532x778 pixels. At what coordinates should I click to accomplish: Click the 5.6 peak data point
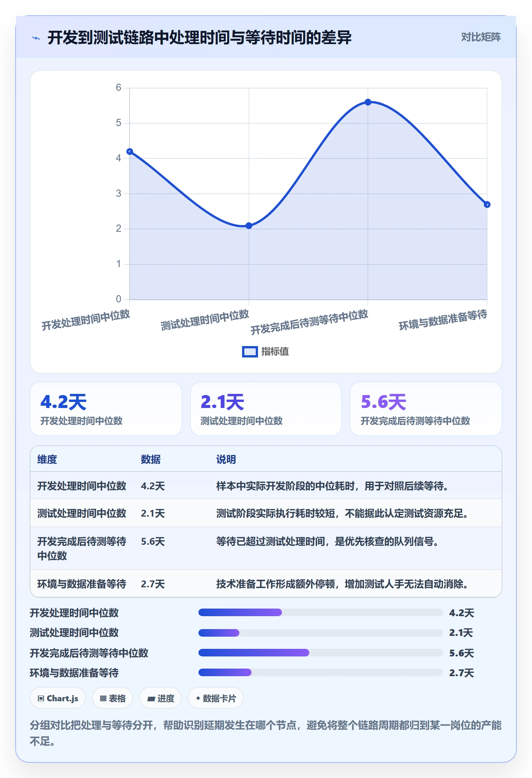(x=368, y=102)
